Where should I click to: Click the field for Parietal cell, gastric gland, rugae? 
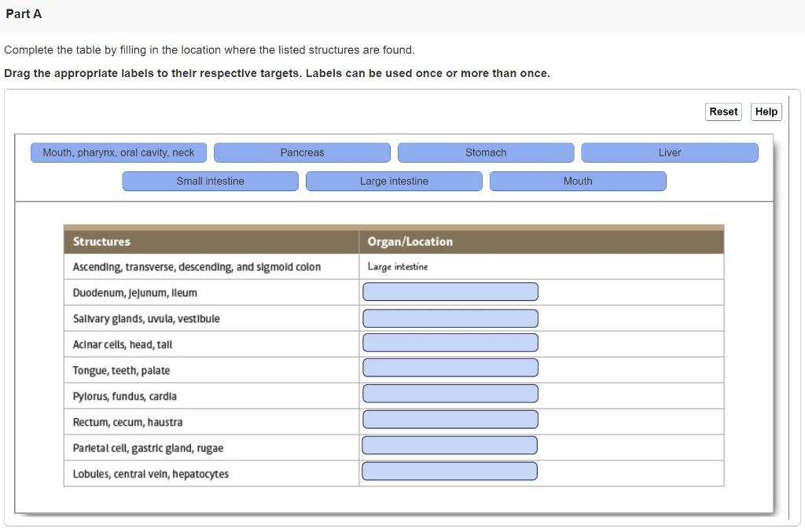tap(450, 445)
